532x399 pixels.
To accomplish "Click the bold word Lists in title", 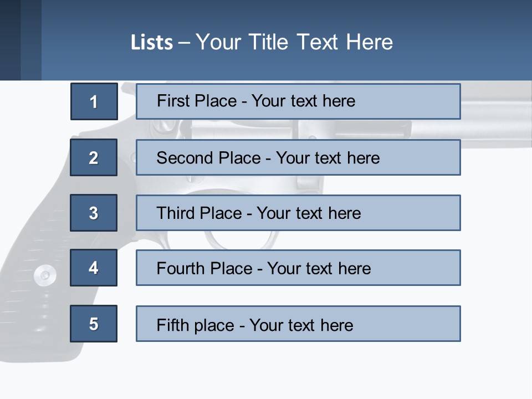I will [x=152, y=43].
